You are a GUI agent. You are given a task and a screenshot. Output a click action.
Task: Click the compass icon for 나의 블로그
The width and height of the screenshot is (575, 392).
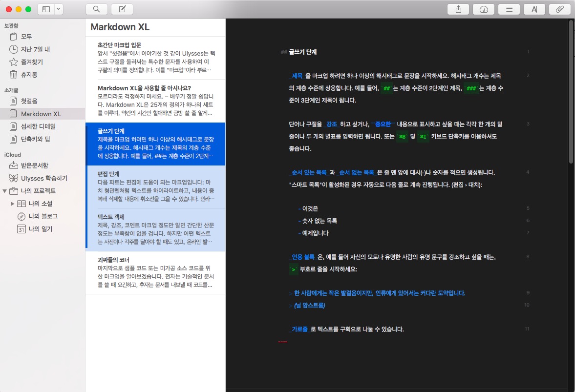[x=21, y=216]
